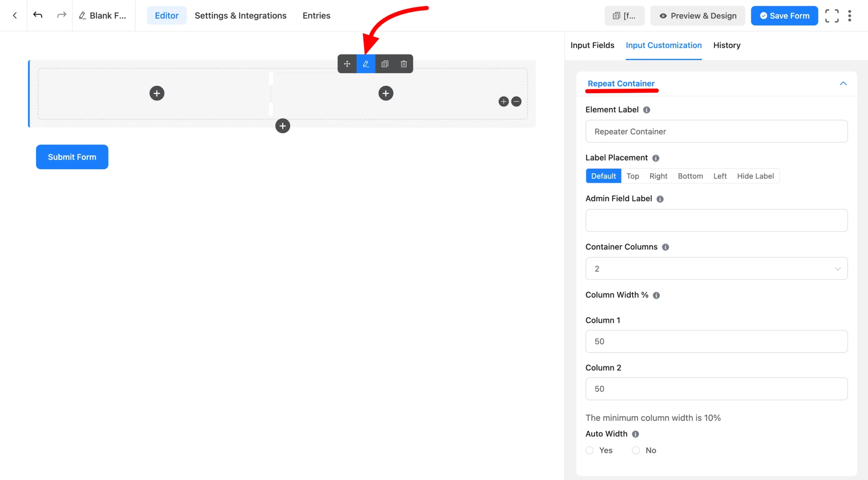Click the Save Form button
The width and height of the screenshot is (868, 480).
(x=784, y=16)
